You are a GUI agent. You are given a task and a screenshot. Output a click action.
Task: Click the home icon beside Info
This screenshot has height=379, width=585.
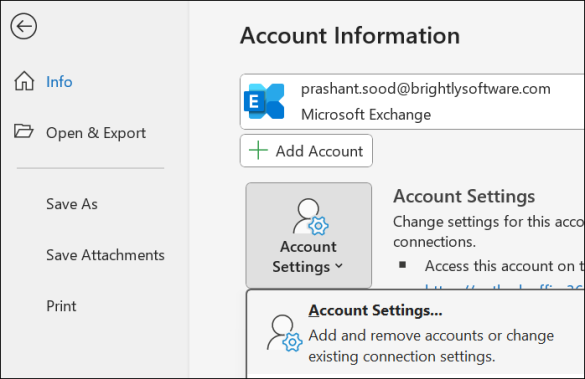pyautogui.click(x=24, y=81)
